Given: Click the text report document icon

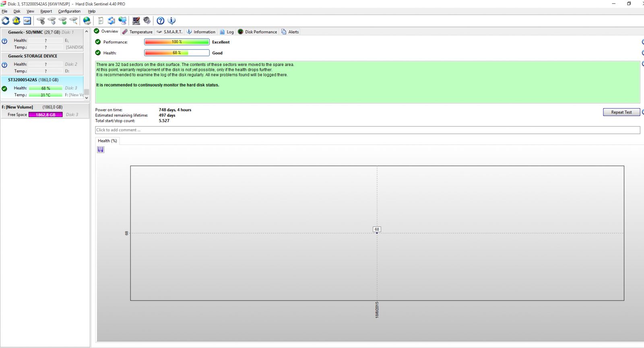Looking at the screenshot, I should click(101, 21).
